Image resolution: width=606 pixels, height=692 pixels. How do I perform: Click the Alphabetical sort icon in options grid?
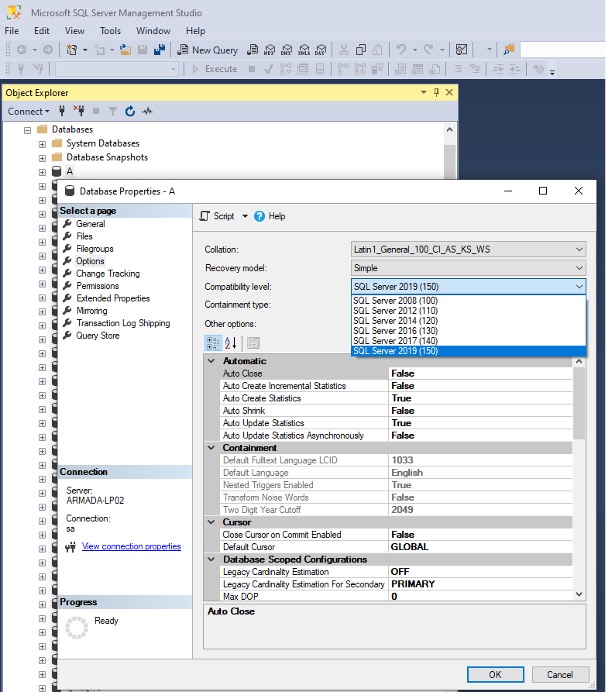pos(231,343)
